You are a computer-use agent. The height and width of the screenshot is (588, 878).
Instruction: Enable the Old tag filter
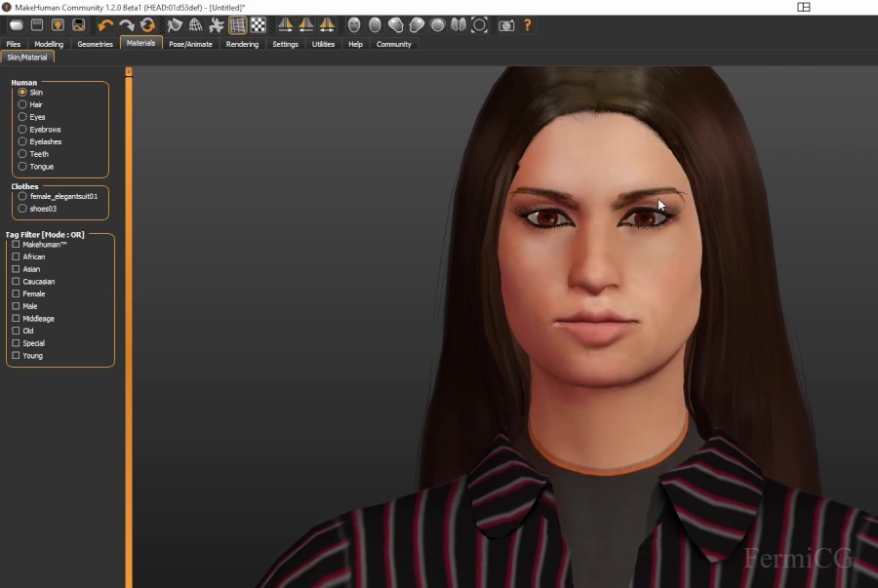tap(16, 331)
